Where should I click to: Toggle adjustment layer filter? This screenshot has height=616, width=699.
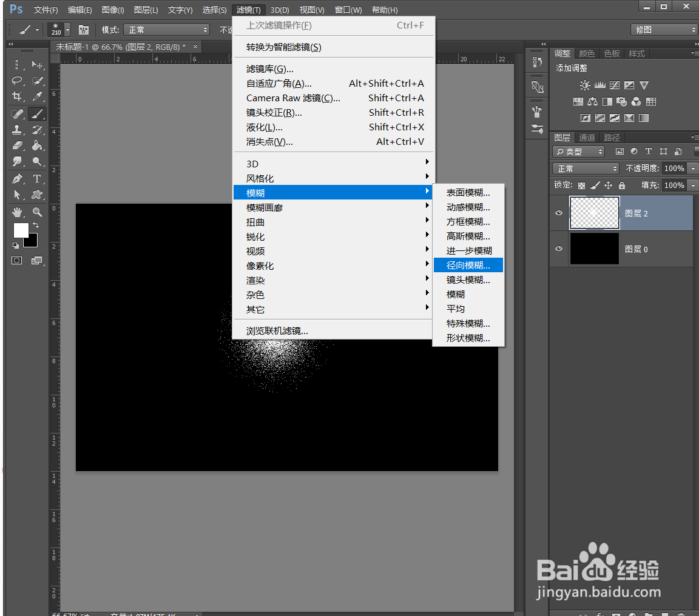click(634, 152)
